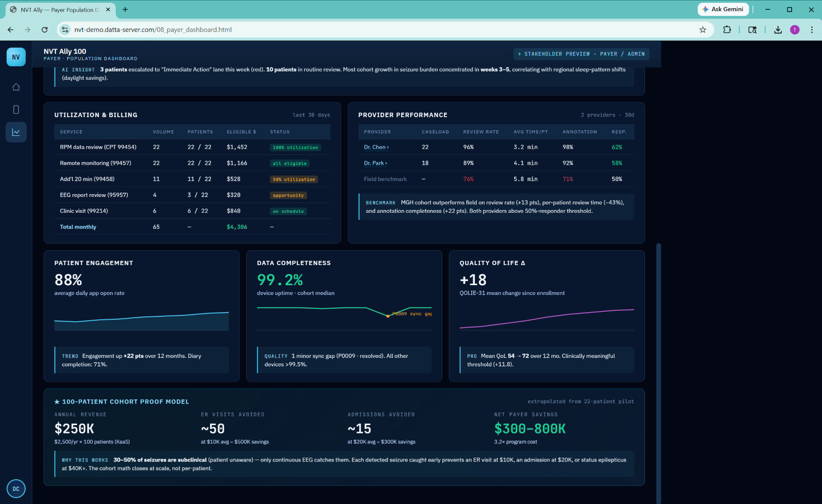Click the NV logo in sidebar
Image resolution: width=822 pixels, height=504 pixels.
tap(16, 57)
